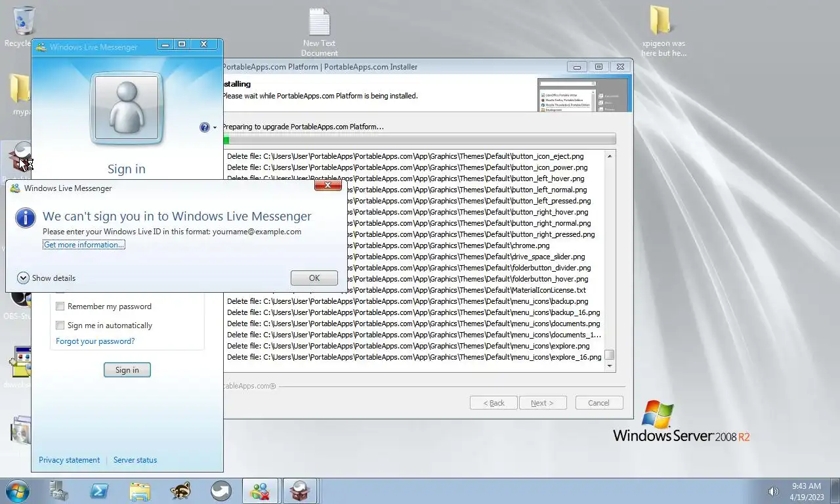Click the Sign in button in Messenger

tap(127, 370)
